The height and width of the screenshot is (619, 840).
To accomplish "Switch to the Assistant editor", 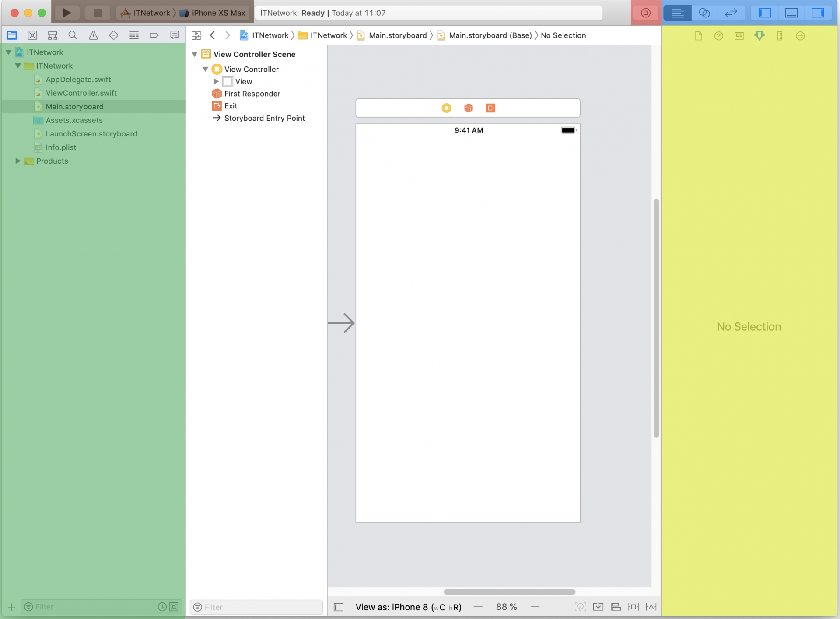I will click(704, 13).
